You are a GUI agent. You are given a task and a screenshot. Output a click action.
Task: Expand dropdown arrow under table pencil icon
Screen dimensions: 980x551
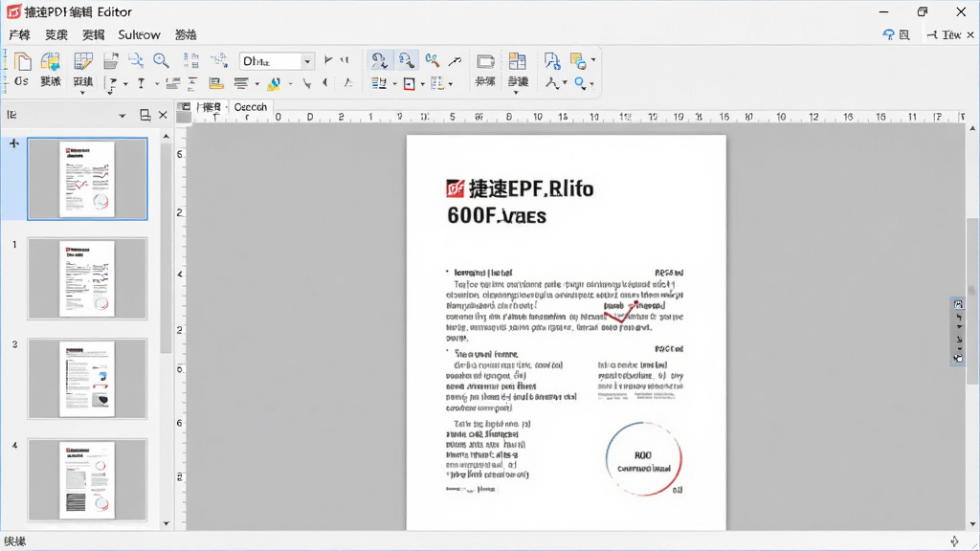tap(82, 93)
